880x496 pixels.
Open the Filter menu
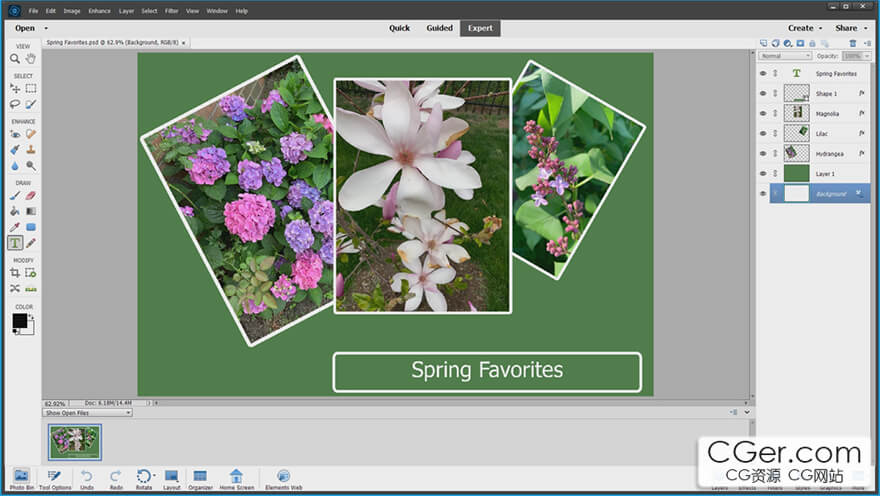(x=172, y=11)
